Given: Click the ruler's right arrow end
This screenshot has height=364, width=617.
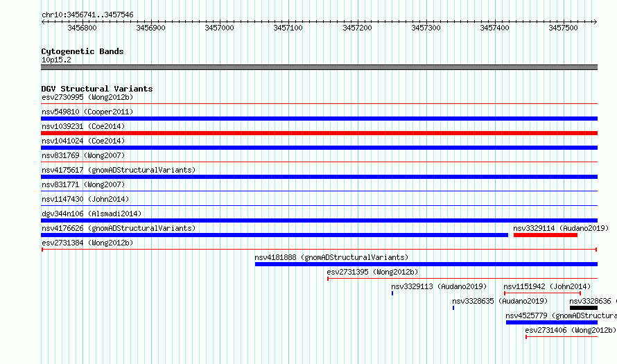Looking at the screenshot, I should click(596, 21).
